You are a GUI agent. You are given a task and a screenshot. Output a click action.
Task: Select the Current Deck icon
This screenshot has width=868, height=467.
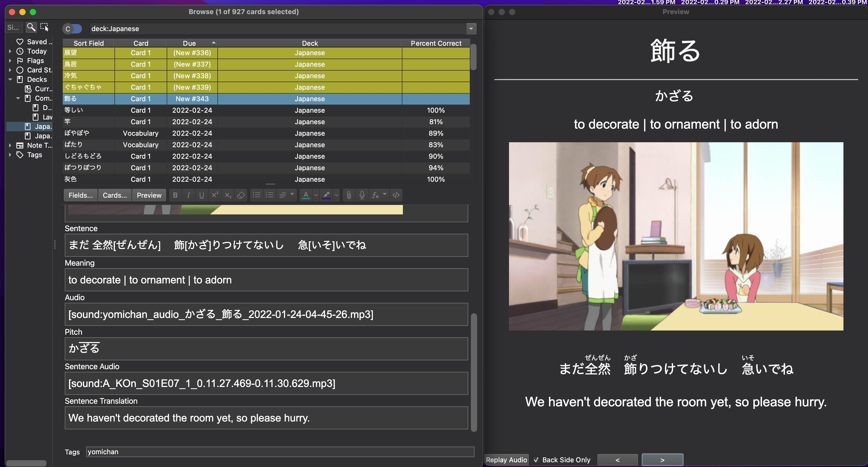tap(28, 89)
